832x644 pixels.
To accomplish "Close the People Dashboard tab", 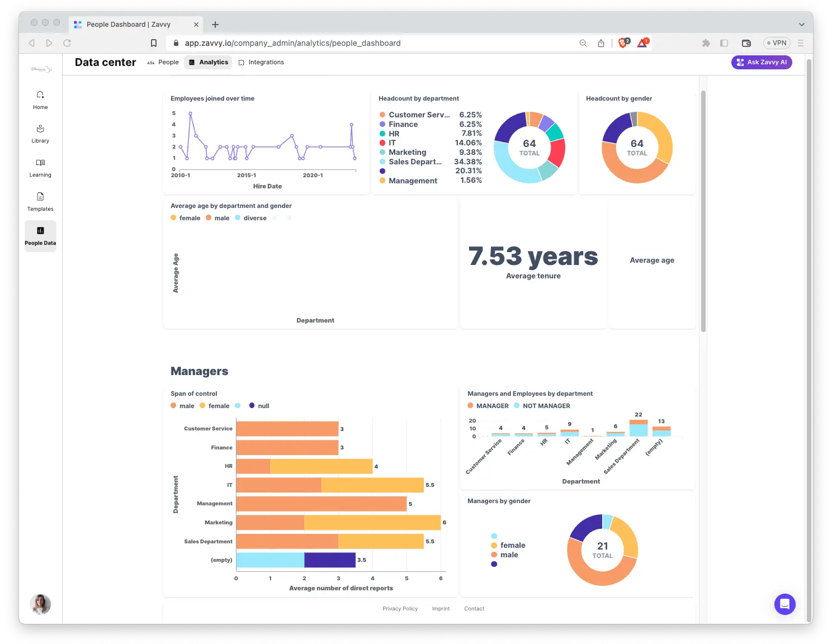I will tap(196, 25).
